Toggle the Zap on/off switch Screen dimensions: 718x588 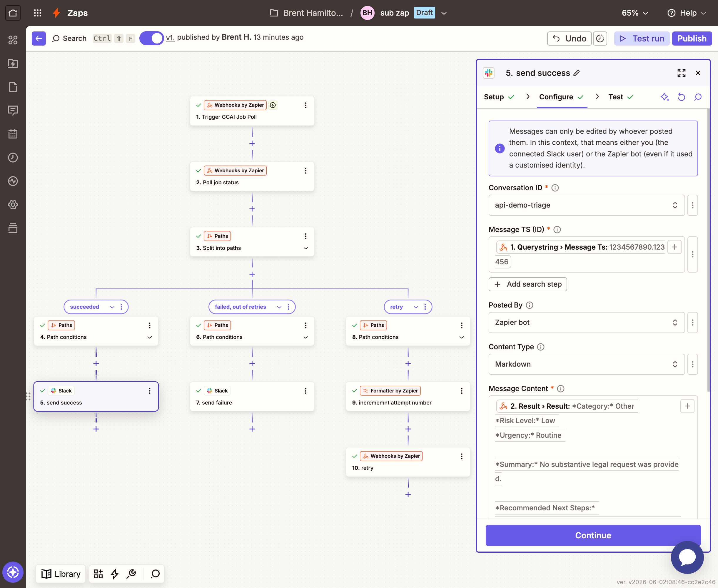pos(151,38)
